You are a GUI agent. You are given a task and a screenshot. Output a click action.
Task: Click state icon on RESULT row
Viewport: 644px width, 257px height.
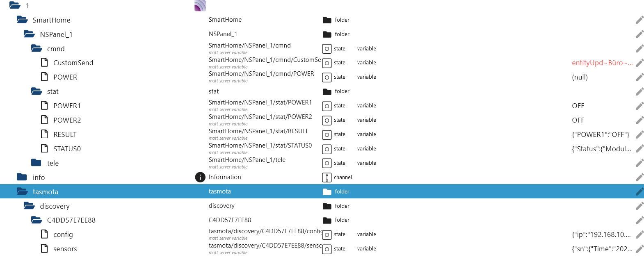coord(327,134)
